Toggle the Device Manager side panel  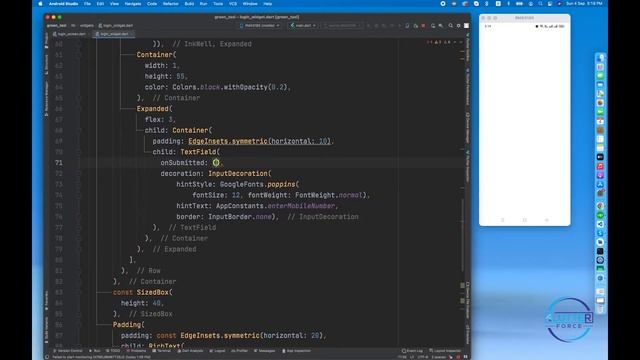point(467,127)
